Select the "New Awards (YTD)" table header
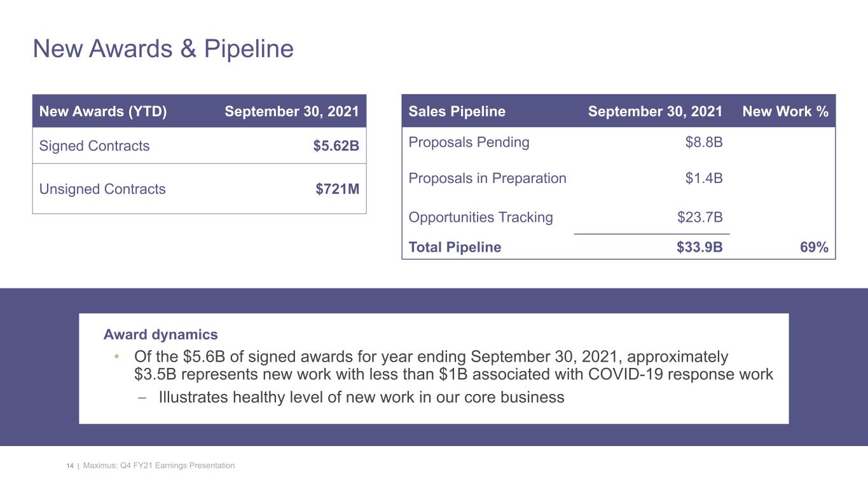The width and height of the screenshot is (868, 488). click(103, 112)
